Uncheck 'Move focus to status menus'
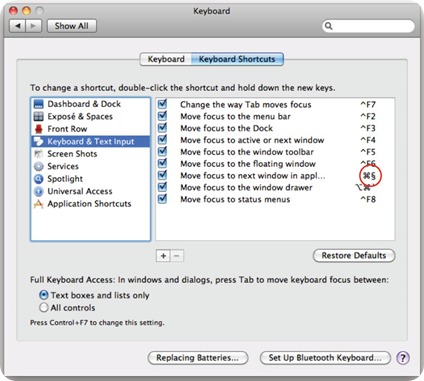 [162, 199]
